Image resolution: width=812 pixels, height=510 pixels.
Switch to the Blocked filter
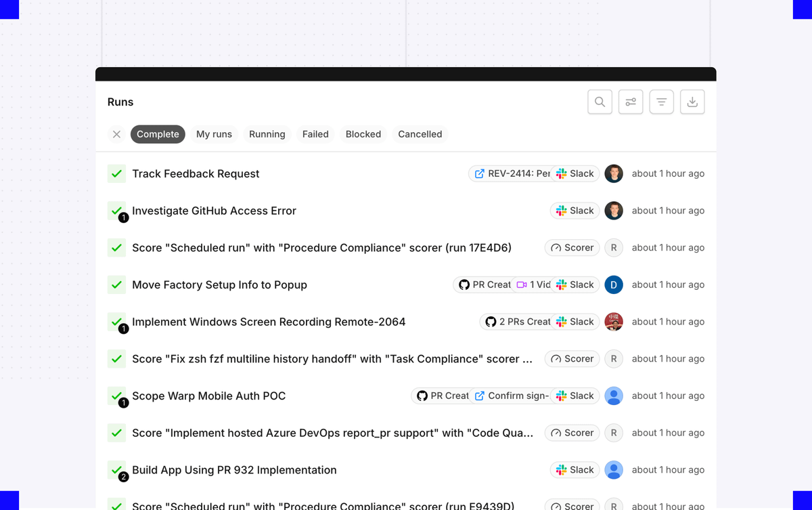363,134
